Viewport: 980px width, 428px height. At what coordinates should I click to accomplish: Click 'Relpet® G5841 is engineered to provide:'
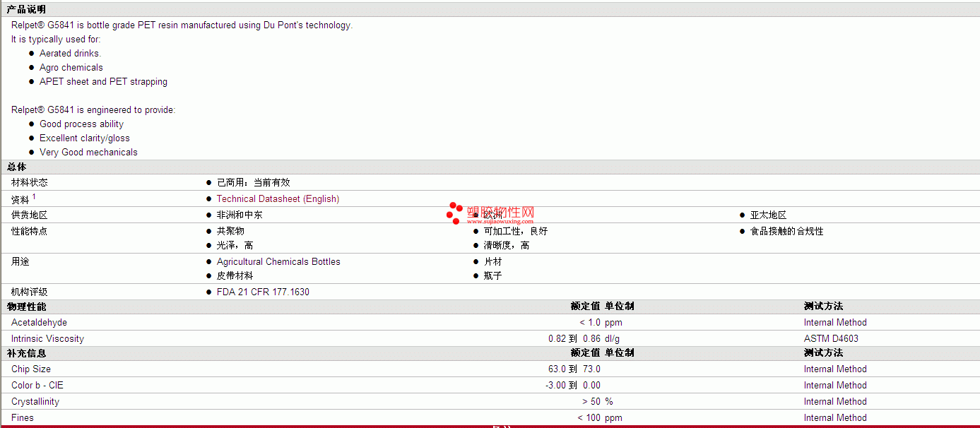[93, 110]
